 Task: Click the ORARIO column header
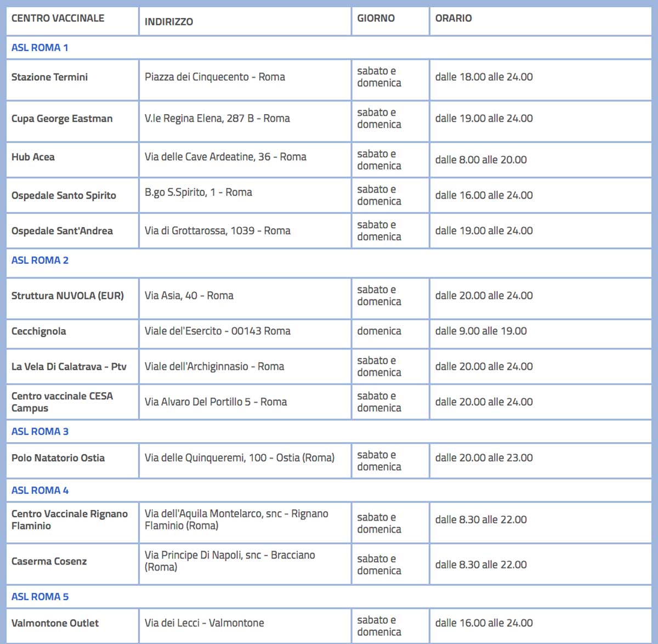coord(453,18)
